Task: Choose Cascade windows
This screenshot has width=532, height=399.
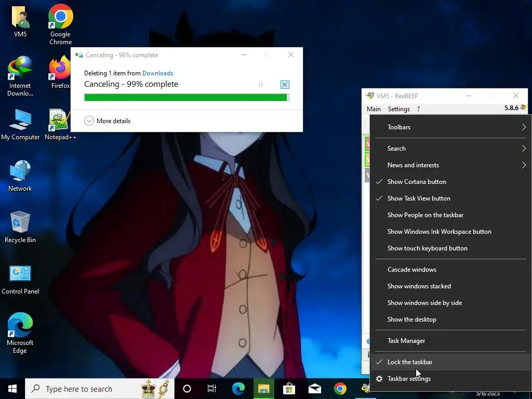Action: click(450, 270)
